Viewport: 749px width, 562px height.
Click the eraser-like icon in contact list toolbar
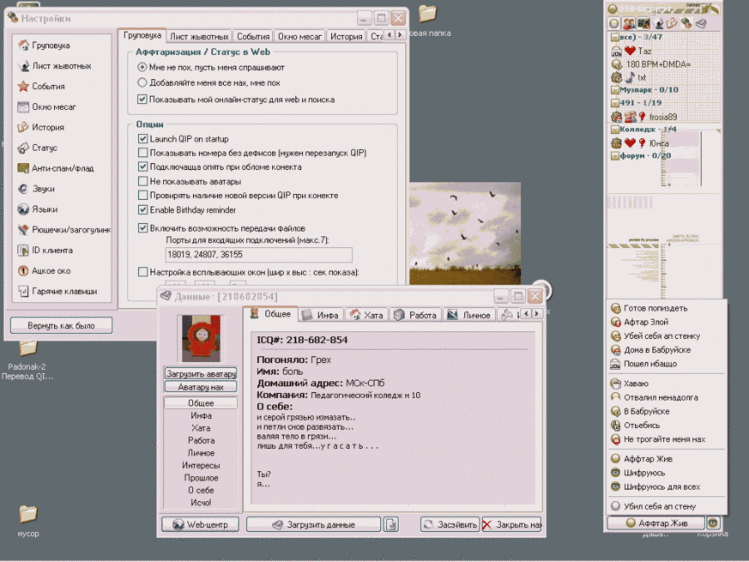[x=701, y=23]
